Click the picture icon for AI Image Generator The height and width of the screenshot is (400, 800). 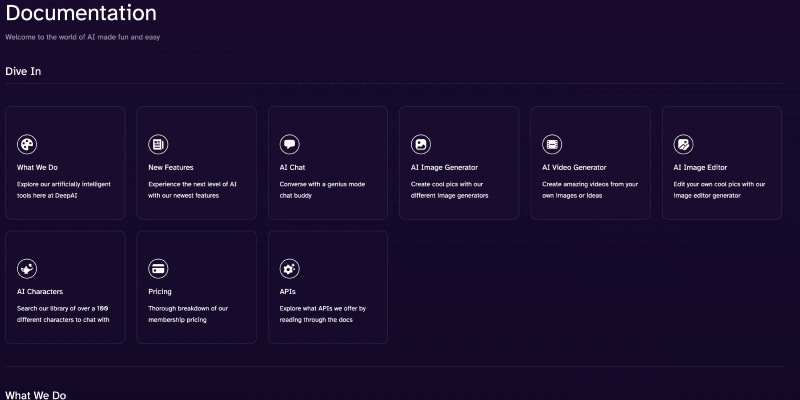(421, 144)
